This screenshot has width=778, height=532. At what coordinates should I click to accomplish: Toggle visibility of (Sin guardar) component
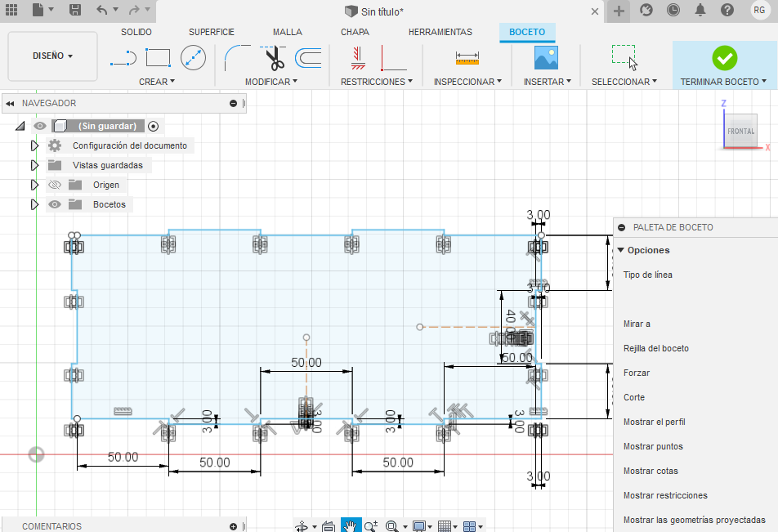[x=40, y=126]
